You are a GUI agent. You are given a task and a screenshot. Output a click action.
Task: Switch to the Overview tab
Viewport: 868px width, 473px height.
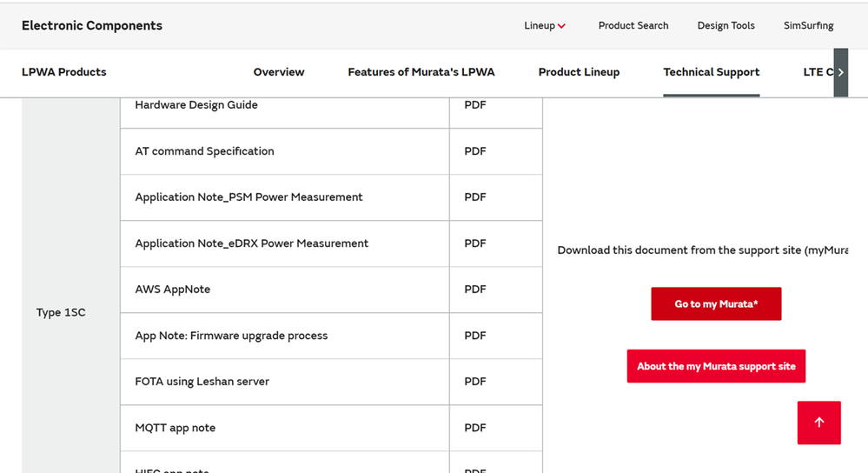(279, 72)
